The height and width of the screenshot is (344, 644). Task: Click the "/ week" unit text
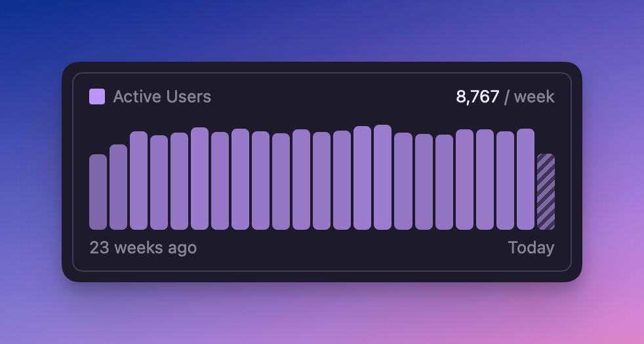coord(529,97)
